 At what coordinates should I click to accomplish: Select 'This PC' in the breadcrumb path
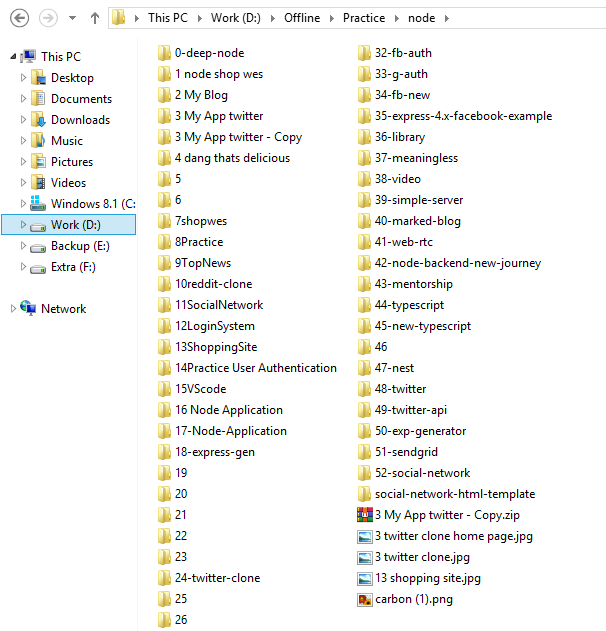point(168,18)
